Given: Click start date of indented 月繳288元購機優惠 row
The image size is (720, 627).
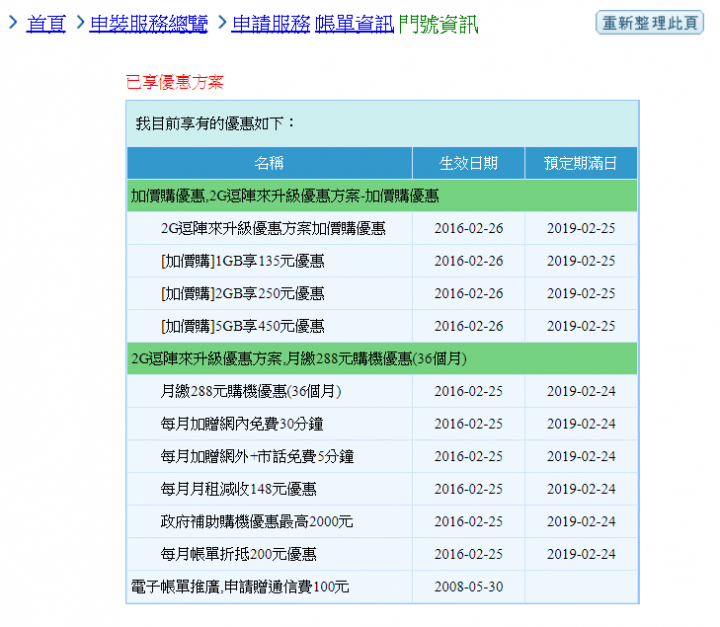Looking at the screenshot, I should pos(468,391).
